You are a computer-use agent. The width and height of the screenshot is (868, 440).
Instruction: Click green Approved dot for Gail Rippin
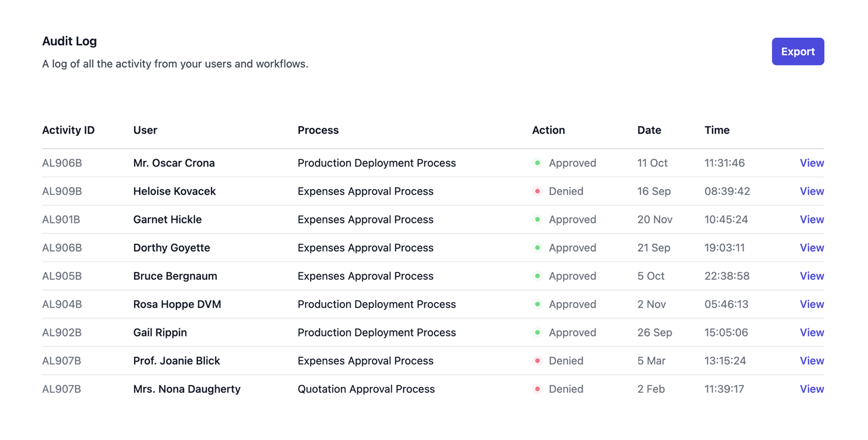point(537,333)
